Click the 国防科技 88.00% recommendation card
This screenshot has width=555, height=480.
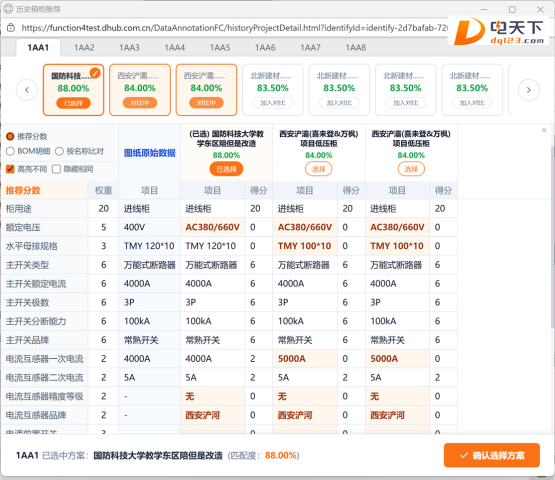point(73,90)
